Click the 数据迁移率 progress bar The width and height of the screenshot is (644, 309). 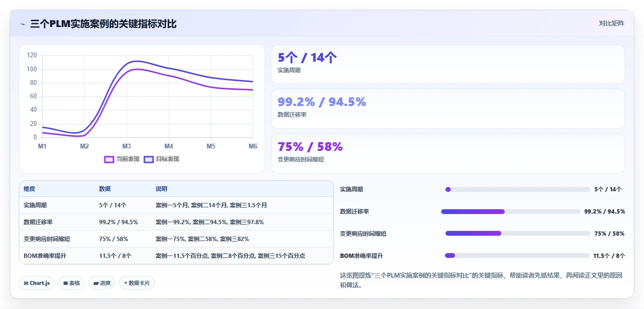pos(510,212)
